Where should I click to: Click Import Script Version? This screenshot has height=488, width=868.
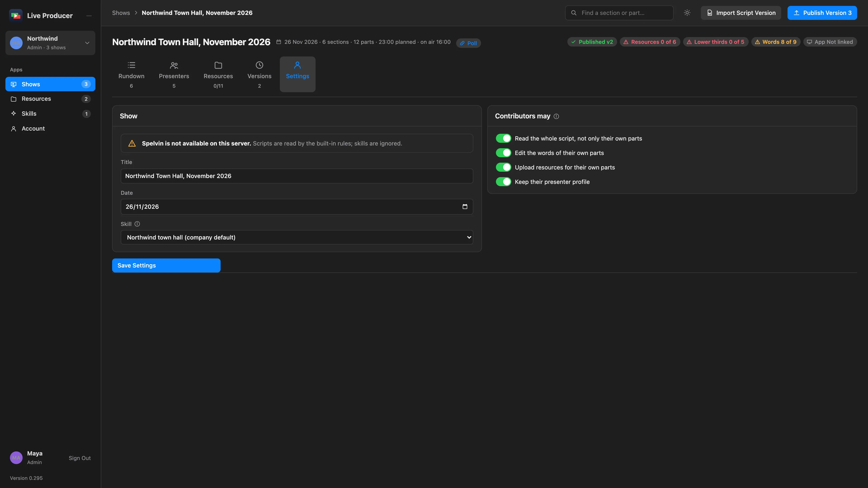741,13
